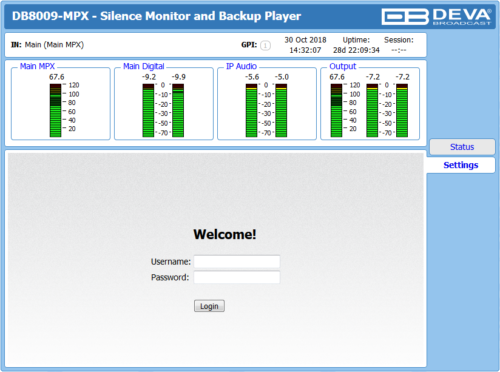Image resolution: width=500 pixels, height=372 pixels.
Task: Click the DEVA Broadcast logo
Action: [x=436, y=17]
